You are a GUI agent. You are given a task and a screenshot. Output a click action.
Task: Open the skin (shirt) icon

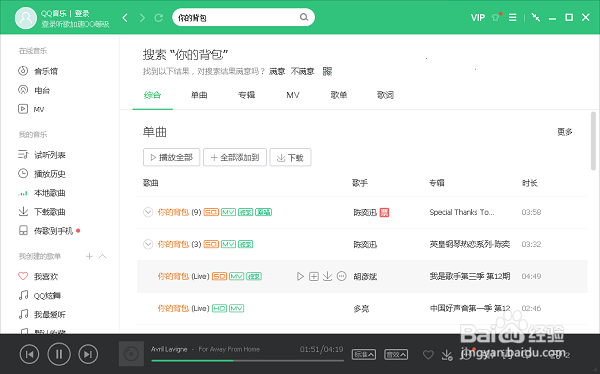pos(496,17)
